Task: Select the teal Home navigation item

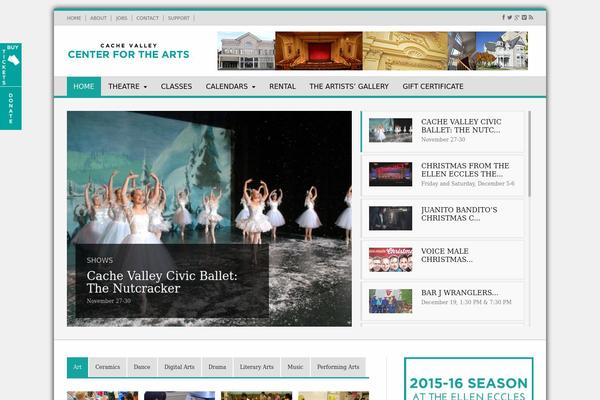Action: coord(84,87)
